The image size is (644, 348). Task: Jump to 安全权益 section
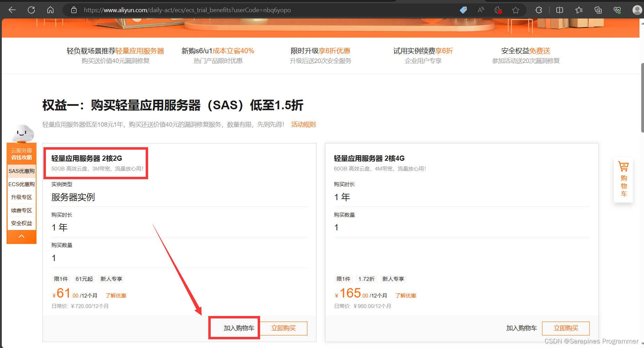click(22, 223)
